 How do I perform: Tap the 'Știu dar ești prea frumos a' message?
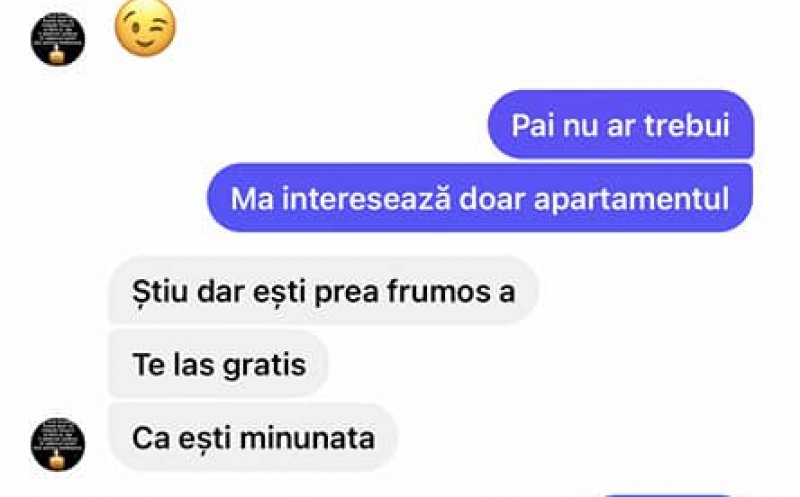[323, 291]
